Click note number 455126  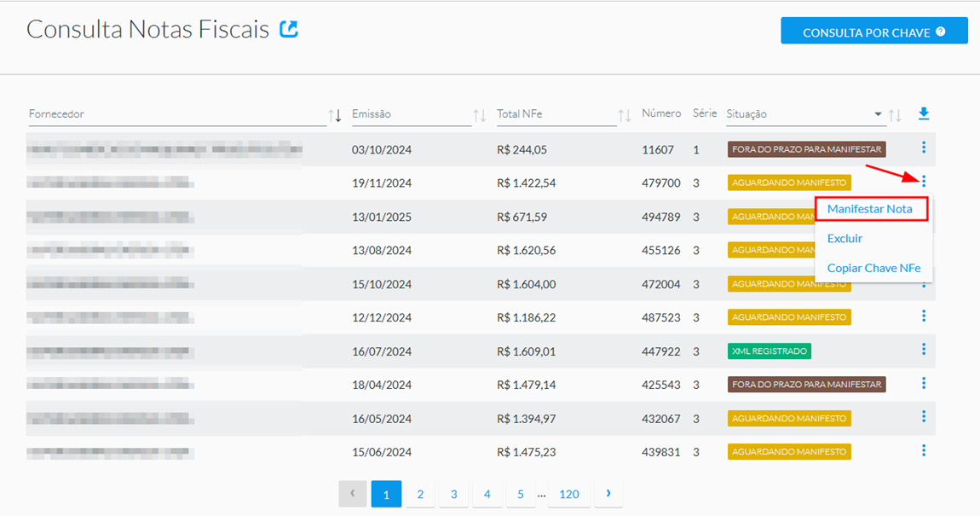pyautogui.click(x=660, y=250)
